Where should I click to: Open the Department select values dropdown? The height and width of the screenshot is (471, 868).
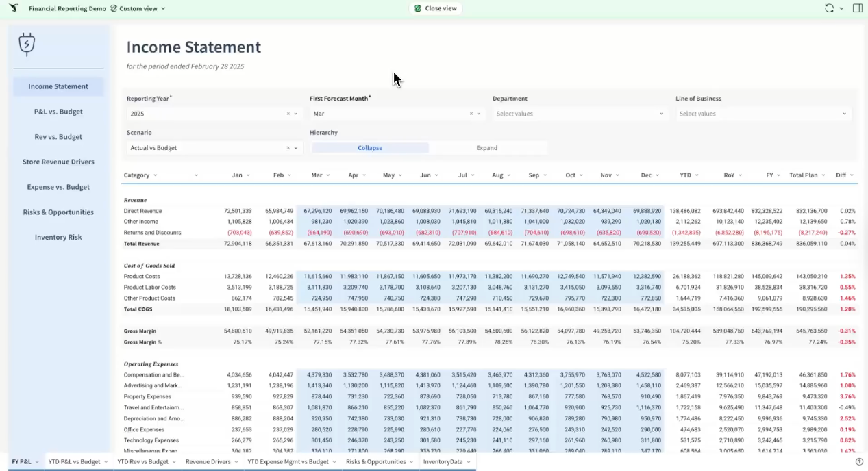pyautogui.click(x=579, y=114)
